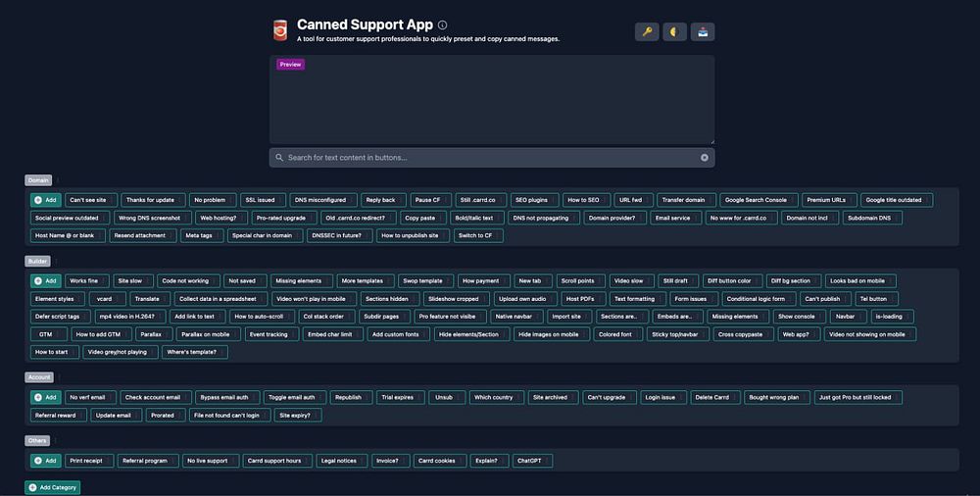Select the Others category label
980x496 pixels.
[37, 440]
